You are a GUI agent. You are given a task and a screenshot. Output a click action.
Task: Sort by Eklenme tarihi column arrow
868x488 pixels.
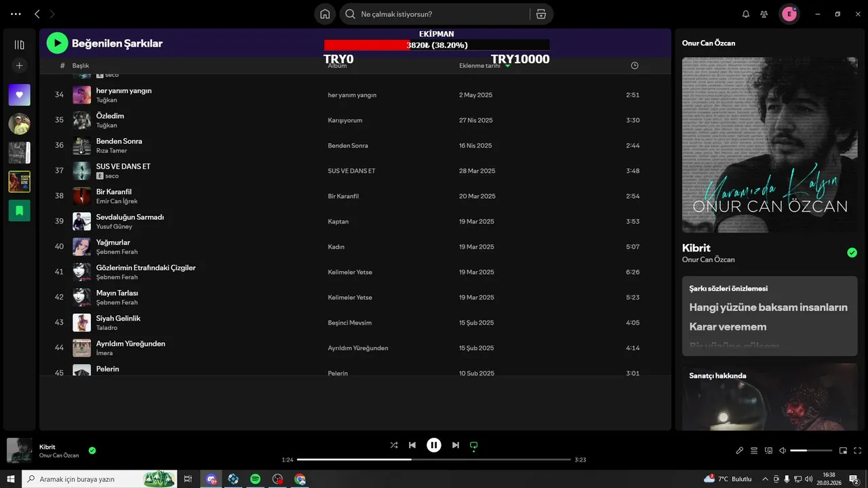(x=508, y=66)
